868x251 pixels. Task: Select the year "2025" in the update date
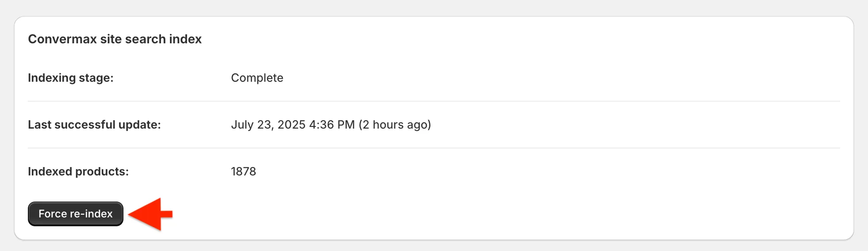pyautogui.click(x=291, y=125)
